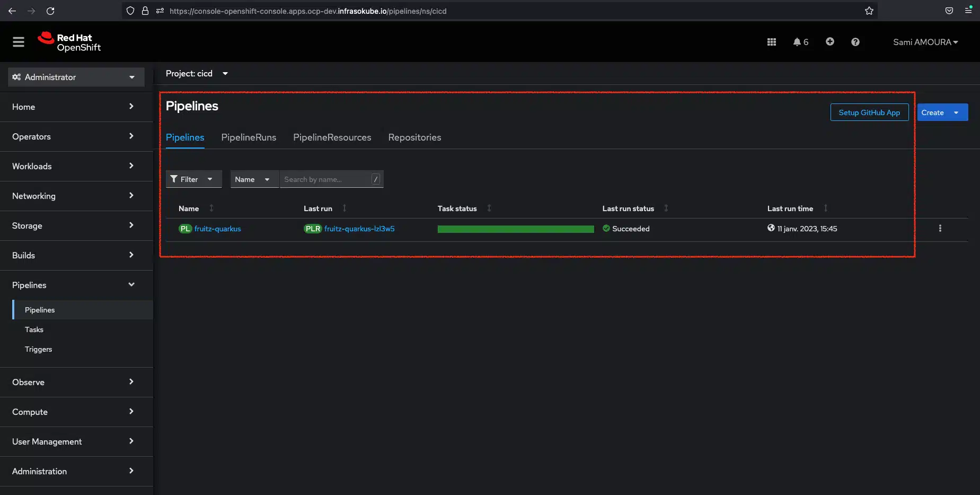
Task: Click green Succeeded check icon
Action: pyautogui.click(x=606, y=228)
